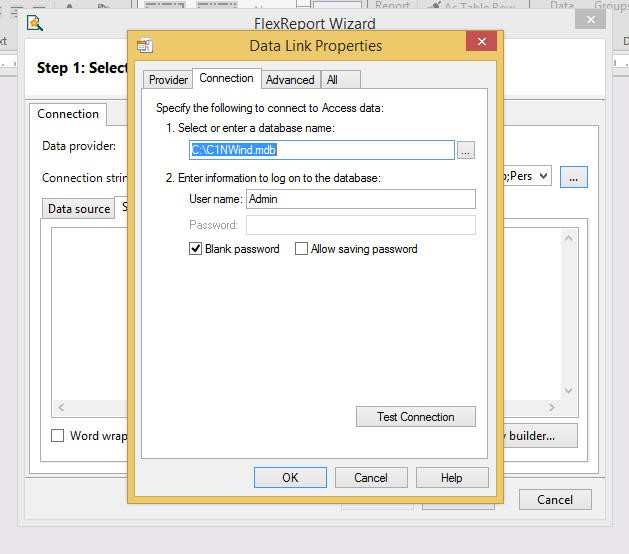
Task: Click the wizard horizontal scrollbar left arrow
Action: [x=61, y=408]
